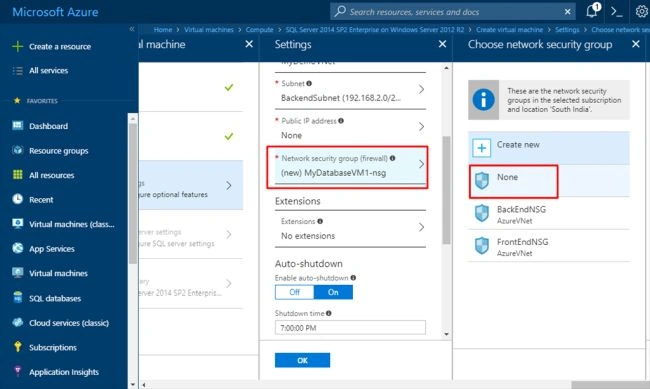Turn auto-shutdown On
This screenshot has height=389, width=650.
pyautogui.click(x=333, y=292)
